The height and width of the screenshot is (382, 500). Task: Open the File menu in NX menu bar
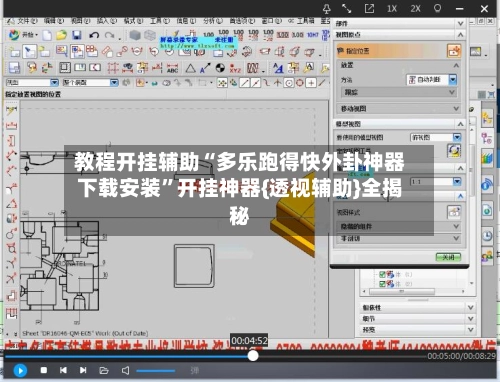coord(27,21)
